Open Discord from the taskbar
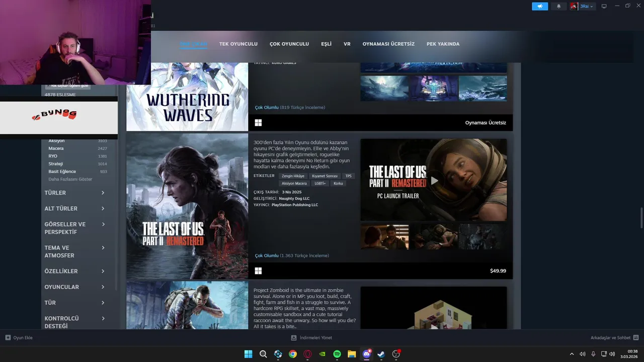This screenshot has height=362, width=644. (x=367, y=354)
